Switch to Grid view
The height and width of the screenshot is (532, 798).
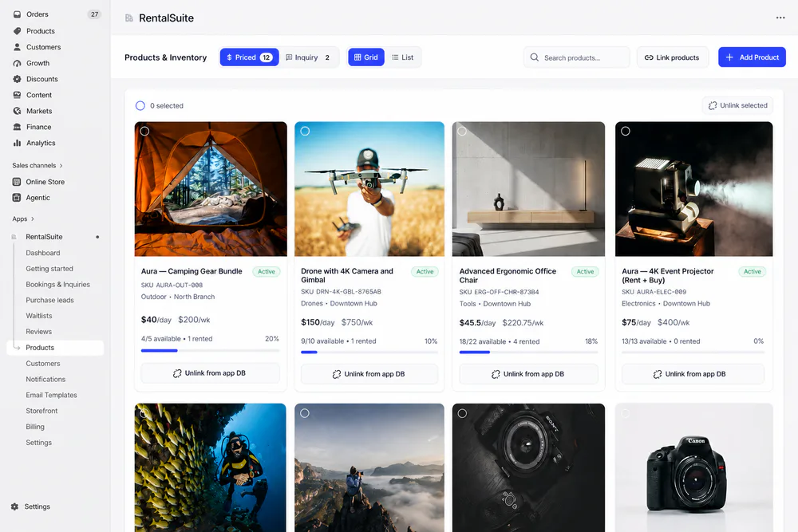click(x=366, y=57)
